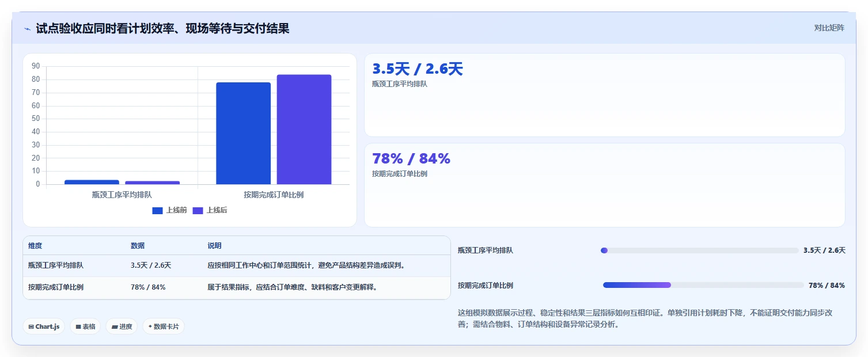This screenshot has height=357, width=868.
Task: Select the 78% / 84% data card
Action: [605, 185]
